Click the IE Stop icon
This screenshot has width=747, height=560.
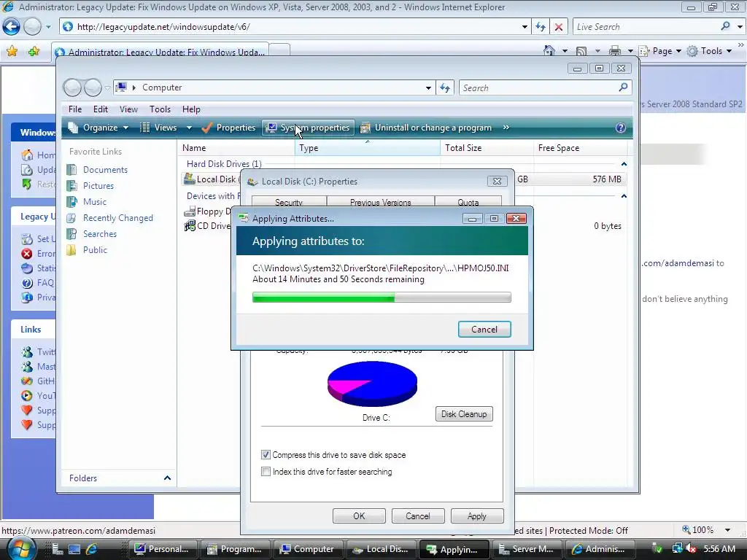coord(559,27)
